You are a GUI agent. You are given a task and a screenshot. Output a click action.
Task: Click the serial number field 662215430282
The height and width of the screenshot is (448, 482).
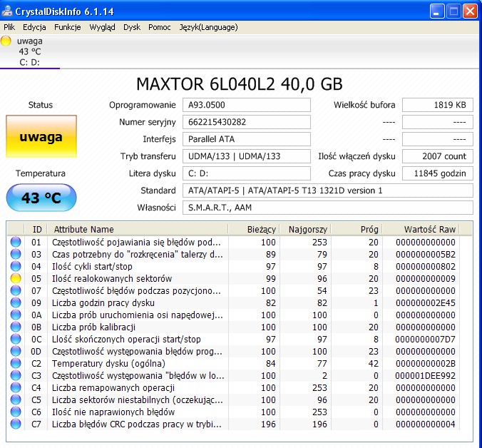point(247,122)
